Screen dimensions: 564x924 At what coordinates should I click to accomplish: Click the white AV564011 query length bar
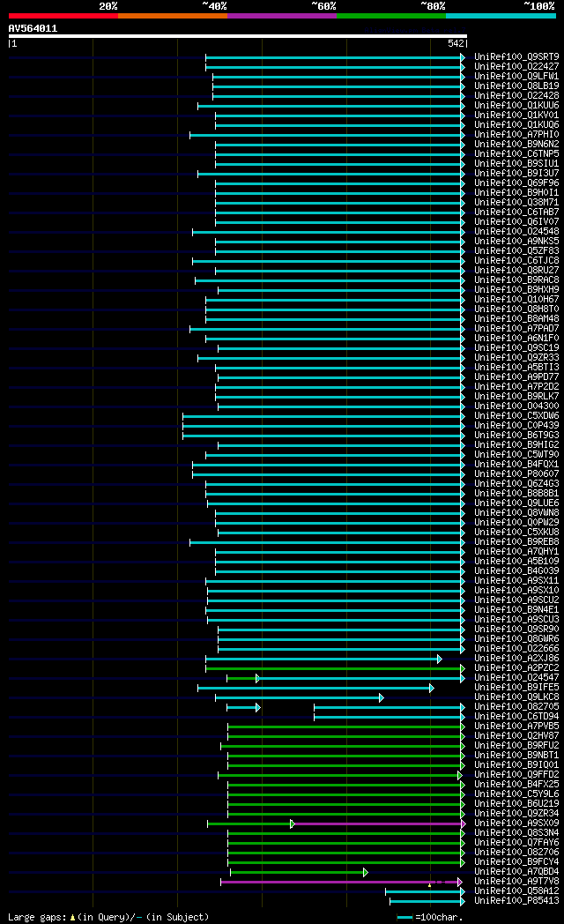click(x=238, y=36)
